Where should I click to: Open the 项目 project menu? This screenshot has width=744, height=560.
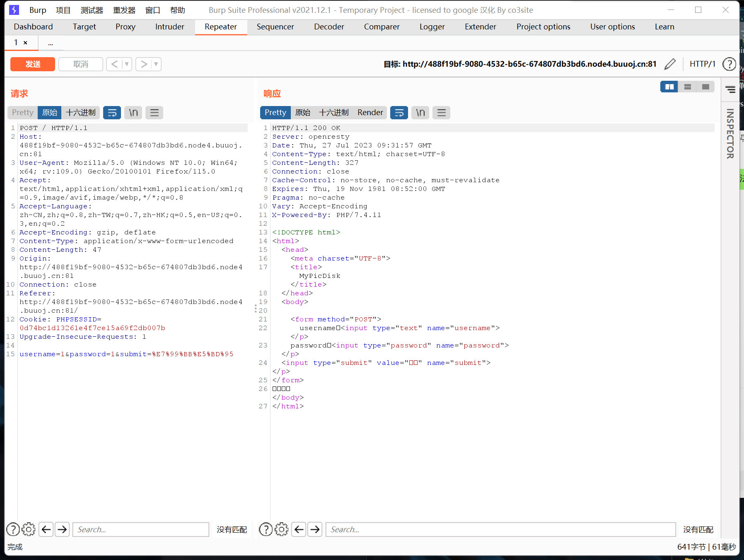click(63, 10)
